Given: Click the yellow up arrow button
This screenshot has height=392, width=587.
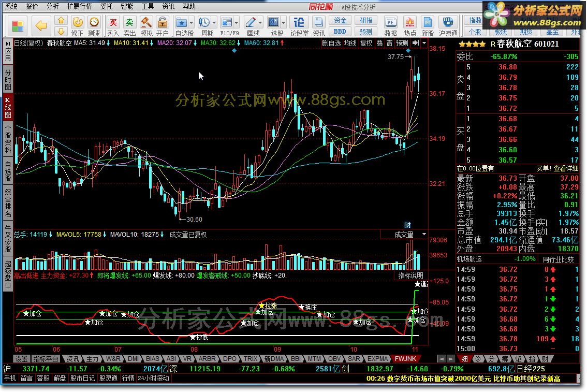Looking at the screenshot, I should [x=61, y=20].
